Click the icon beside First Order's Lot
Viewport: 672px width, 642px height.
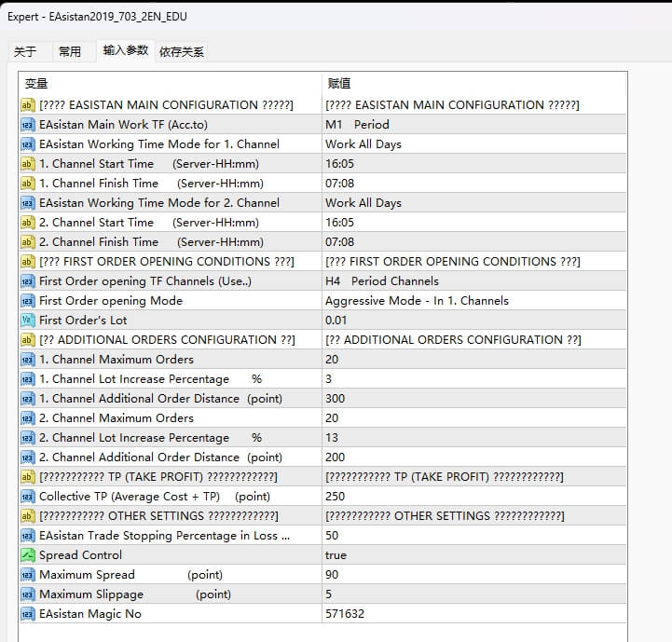[27, 321]
